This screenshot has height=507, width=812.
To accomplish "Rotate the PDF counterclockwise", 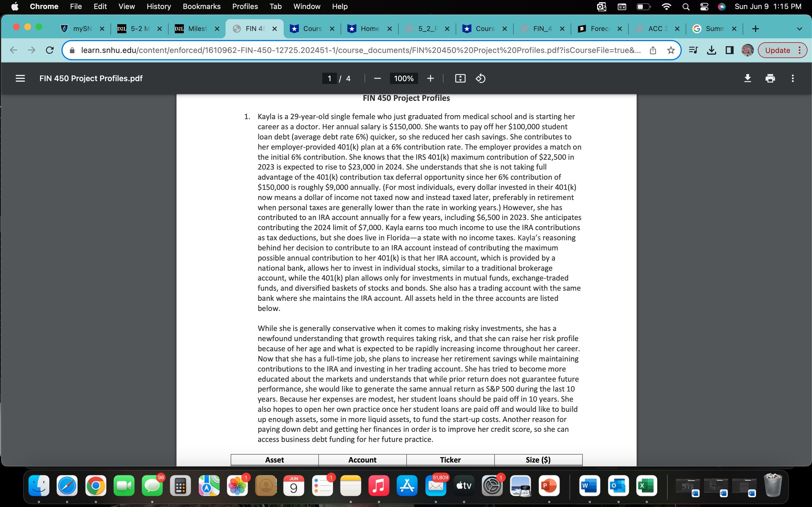I will [x=480, y=79].
